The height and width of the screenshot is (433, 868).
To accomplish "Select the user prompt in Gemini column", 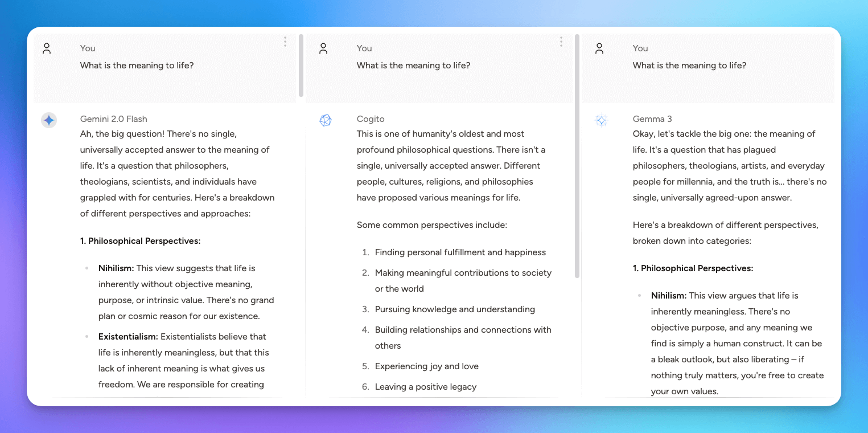I will [x=137, y=66].
